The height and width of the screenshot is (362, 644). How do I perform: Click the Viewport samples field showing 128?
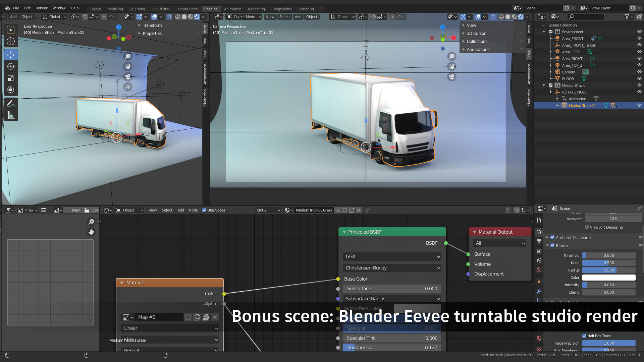point(613,219)
